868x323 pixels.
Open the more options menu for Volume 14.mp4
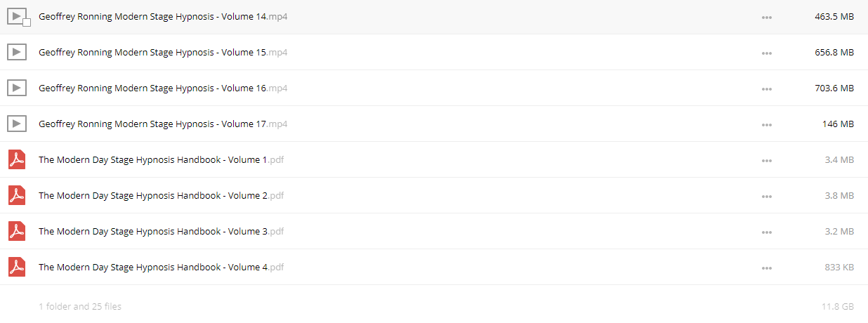tap(767, 17)
